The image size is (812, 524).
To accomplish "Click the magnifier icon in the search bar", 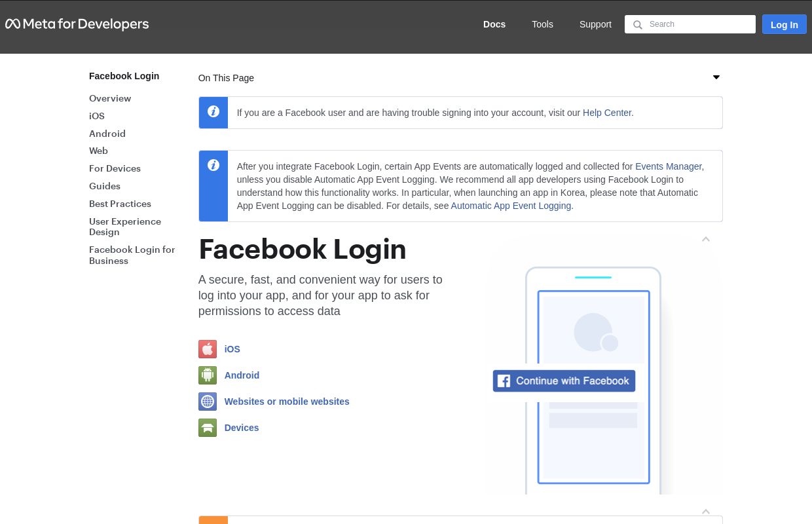I will (x=638, y=25).
